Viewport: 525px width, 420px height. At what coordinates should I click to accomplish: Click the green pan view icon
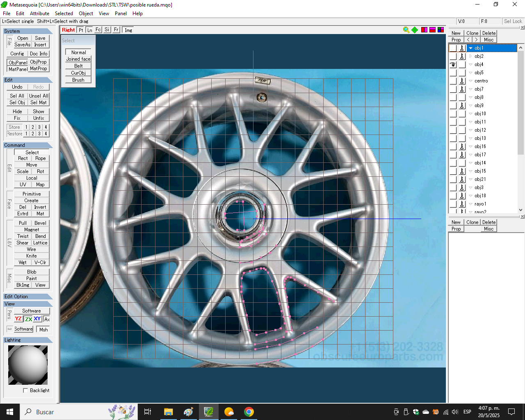click(415, 30)
